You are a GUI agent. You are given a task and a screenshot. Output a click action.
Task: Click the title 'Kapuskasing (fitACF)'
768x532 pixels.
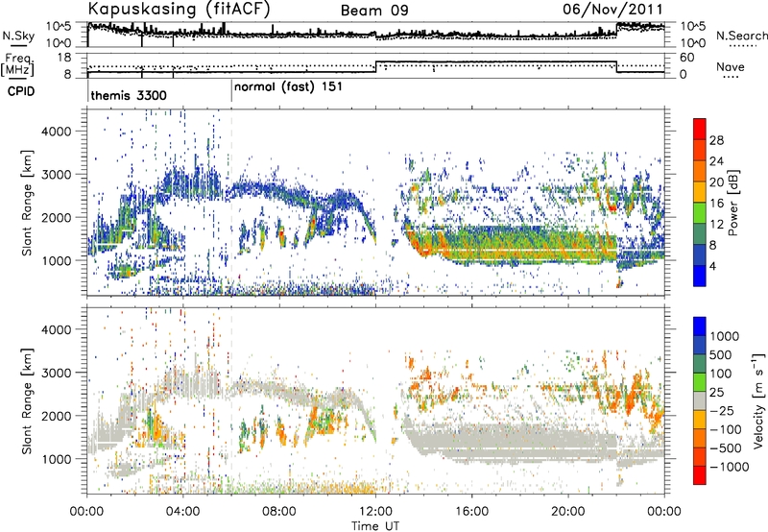179,9
